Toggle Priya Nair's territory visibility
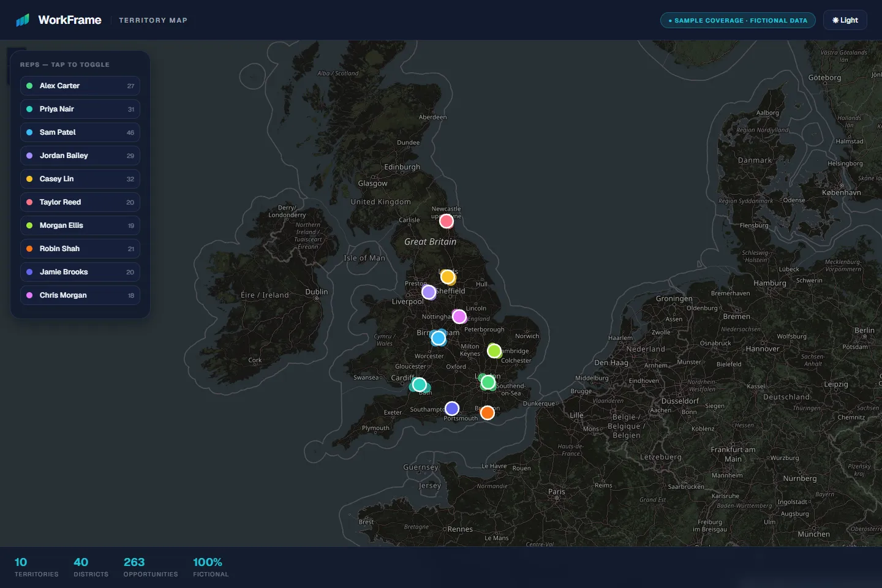Image resolution: width=882 pixels, height=588 pixels. pos(80,109)
